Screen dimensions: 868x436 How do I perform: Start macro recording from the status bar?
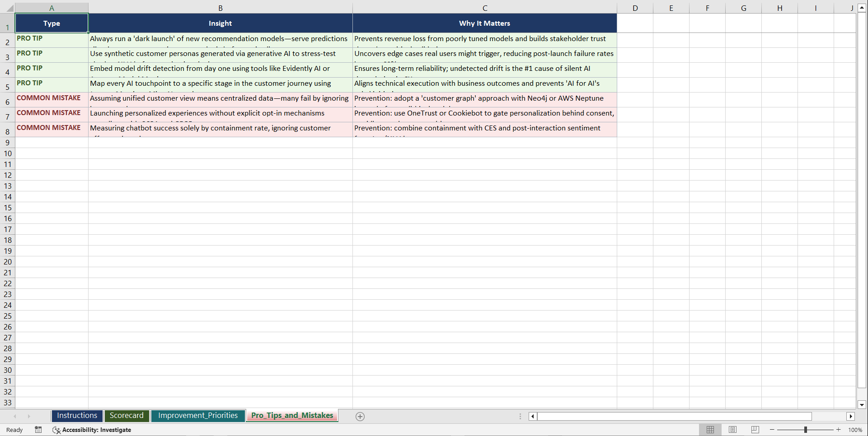[x=38, y=430]
